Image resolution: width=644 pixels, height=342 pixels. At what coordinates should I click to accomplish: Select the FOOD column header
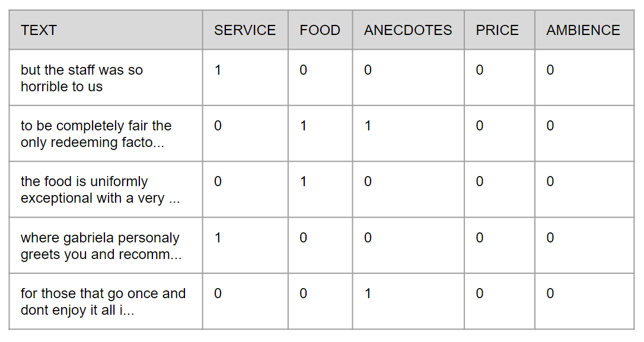320,30
